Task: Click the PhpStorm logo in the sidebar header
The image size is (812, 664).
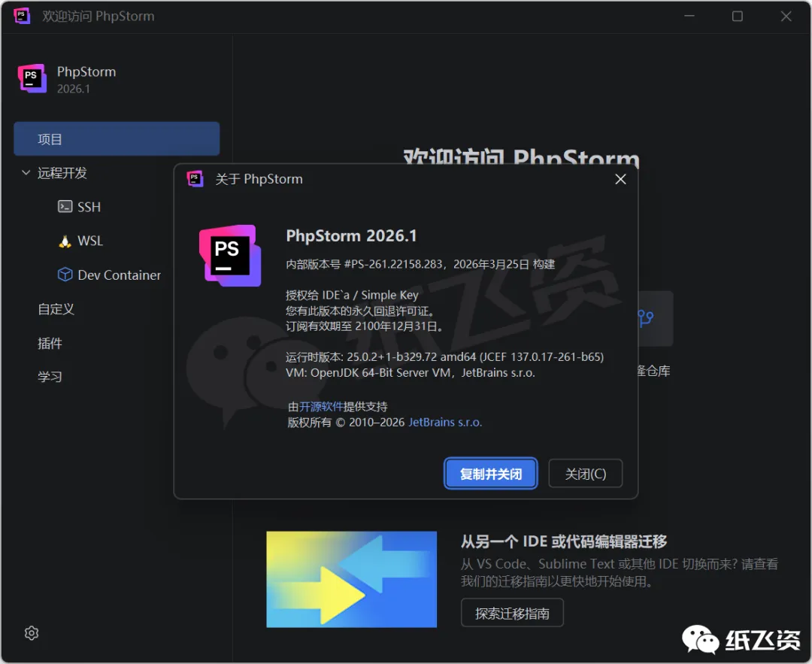Action: click(32, 78)
